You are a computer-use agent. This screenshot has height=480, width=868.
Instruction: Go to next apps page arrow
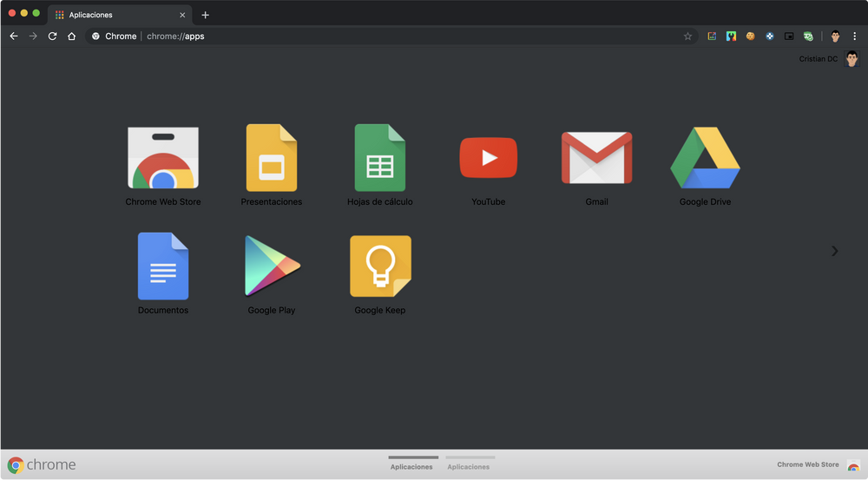[x=834, y=251]
